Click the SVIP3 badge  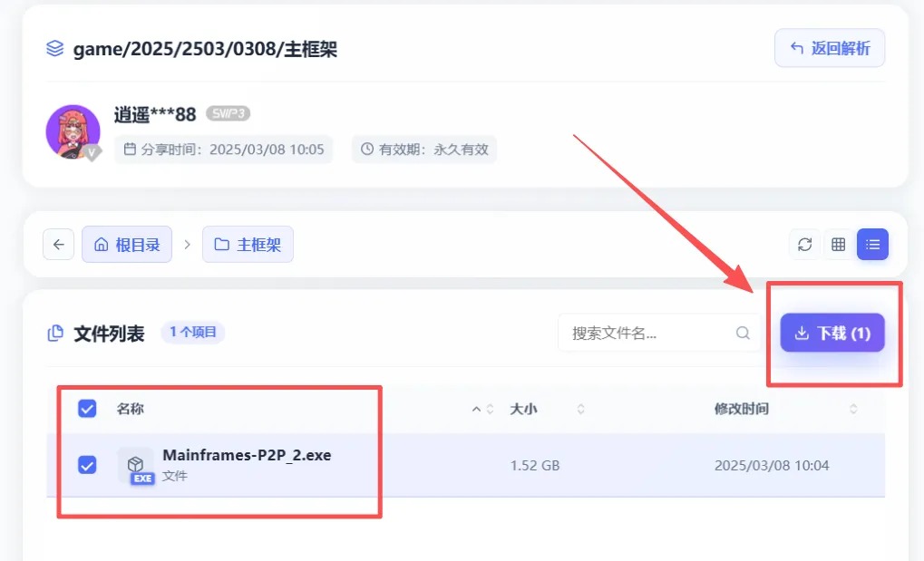pos(229,113)
